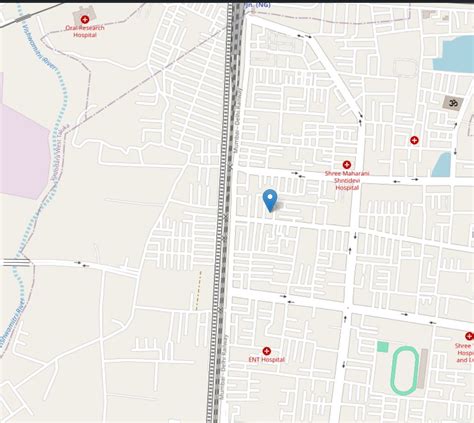
Task: Click the blue location pin marker
Action: coord(270,200)
